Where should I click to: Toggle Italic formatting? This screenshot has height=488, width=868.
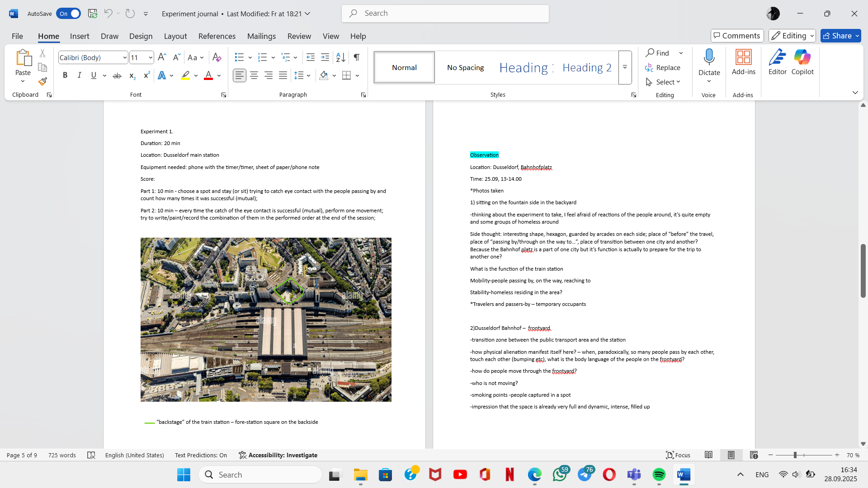tap(80, 75)
